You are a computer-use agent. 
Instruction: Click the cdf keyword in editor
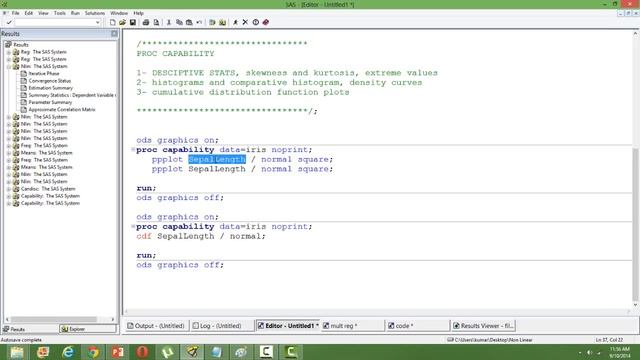click(144, 236)
